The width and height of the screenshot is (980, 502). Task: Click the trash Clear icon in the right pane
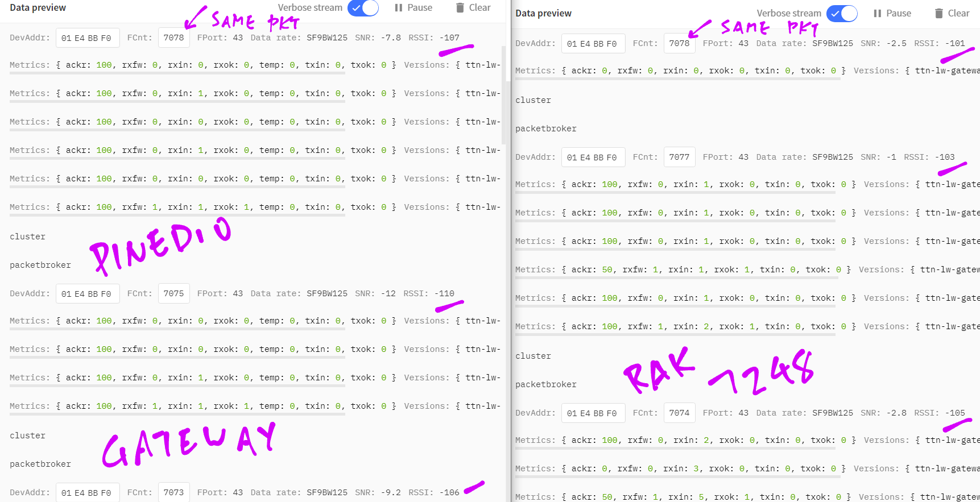coord(939,14)
